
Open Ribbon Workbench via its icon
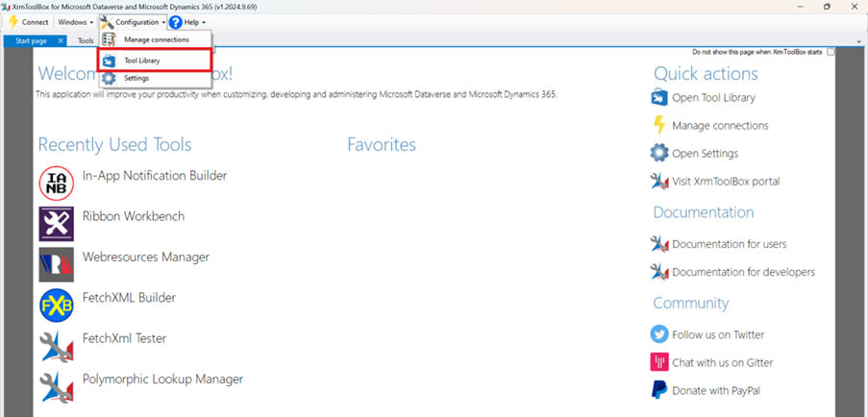tap(57, 224)
